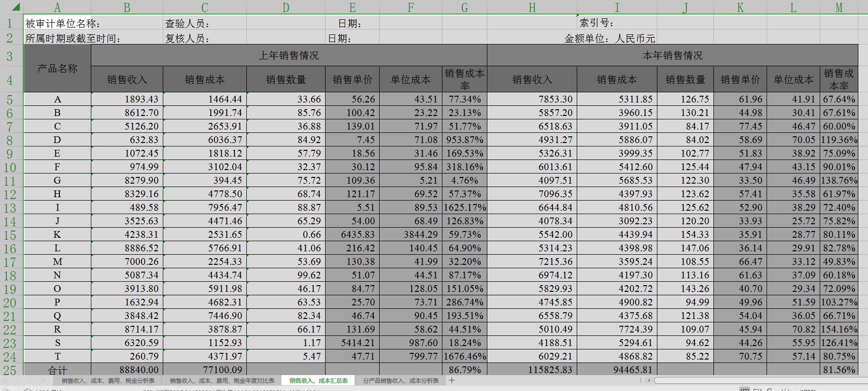Add a new sheet with plus icon
The height and width of the screenshot is (391, 868).
tap(452, 380)
